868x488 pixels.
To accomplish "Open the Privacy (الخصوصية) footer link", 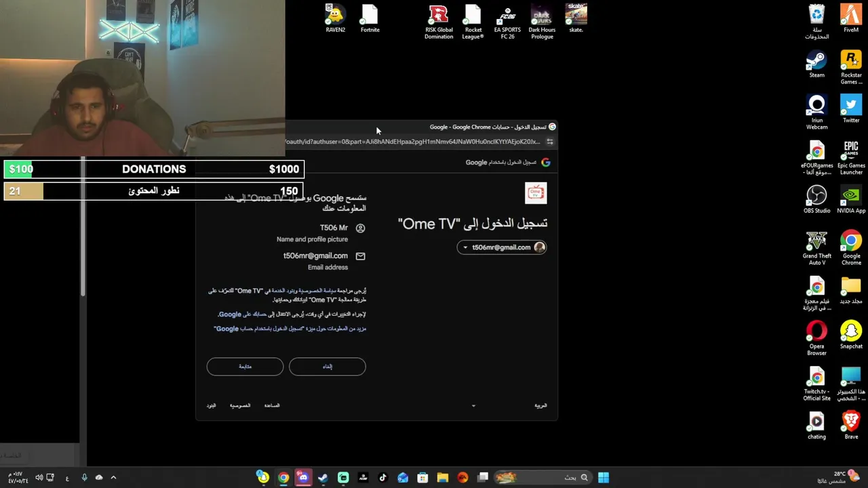I will (x=240, y=405).
